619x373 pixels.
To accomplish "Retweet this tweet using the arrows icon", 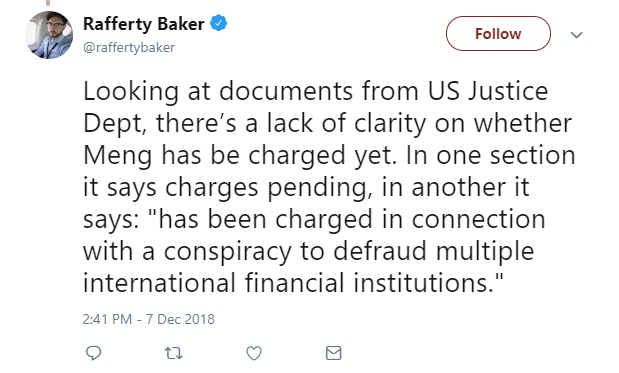I will point(173,353).
